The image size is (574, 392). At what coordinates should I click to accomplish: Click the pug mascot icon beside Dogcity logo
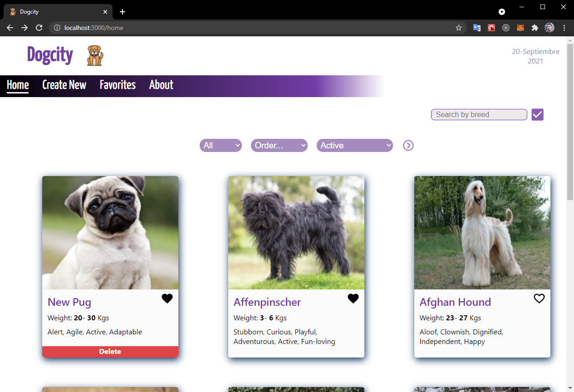pos(94,55)
